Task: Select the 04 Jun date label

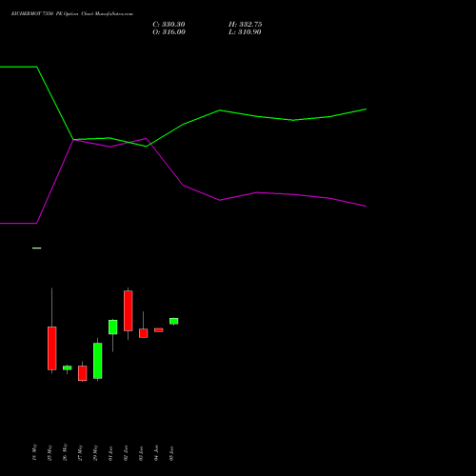Action: click(x=156, y=453)
